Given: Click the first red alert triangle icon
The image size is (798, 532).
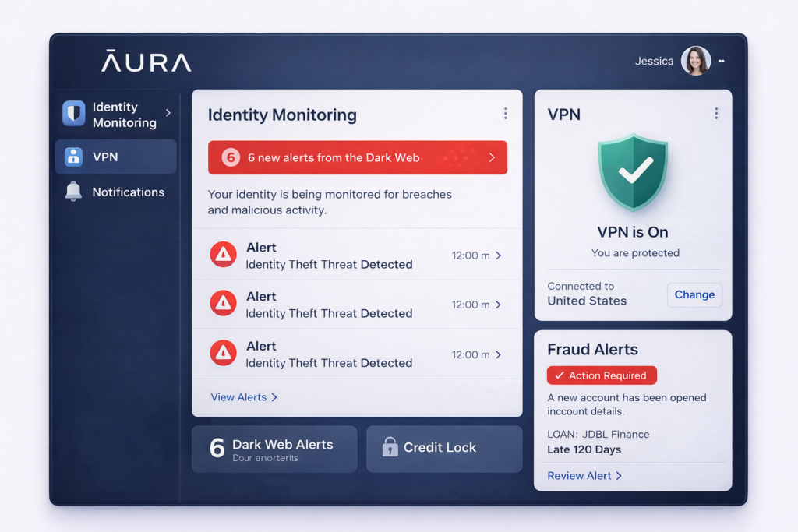Looking at the screenshot, I should tap(223, 255).
